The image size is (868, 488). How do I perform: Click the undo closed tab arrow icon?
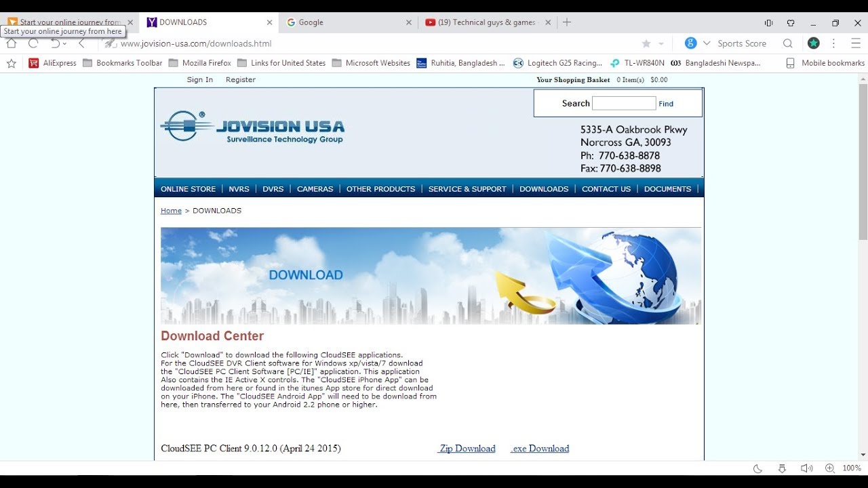55,43
